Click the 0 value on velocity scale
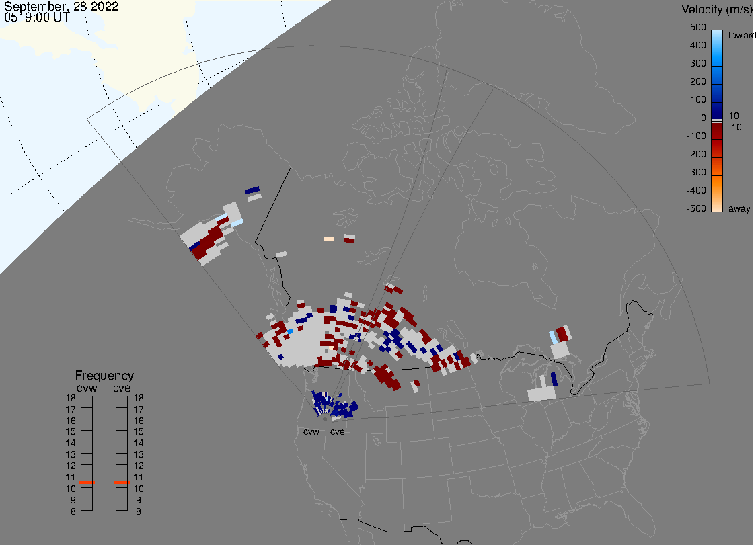The image size is (756, 545). [704, 118]
